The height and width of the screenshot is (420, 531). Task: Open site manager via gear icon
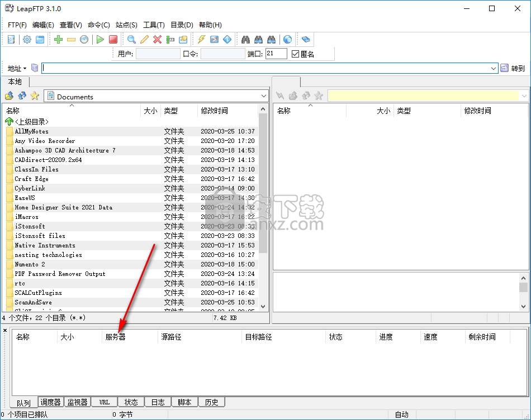[x=26, y=39]
